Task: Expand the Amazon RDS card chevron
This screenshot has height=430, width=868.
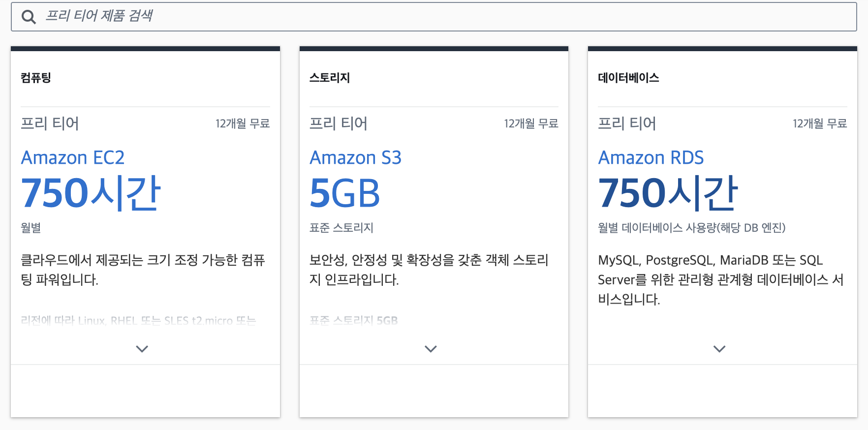Action: pyautogui.click(x=719, y=349)
